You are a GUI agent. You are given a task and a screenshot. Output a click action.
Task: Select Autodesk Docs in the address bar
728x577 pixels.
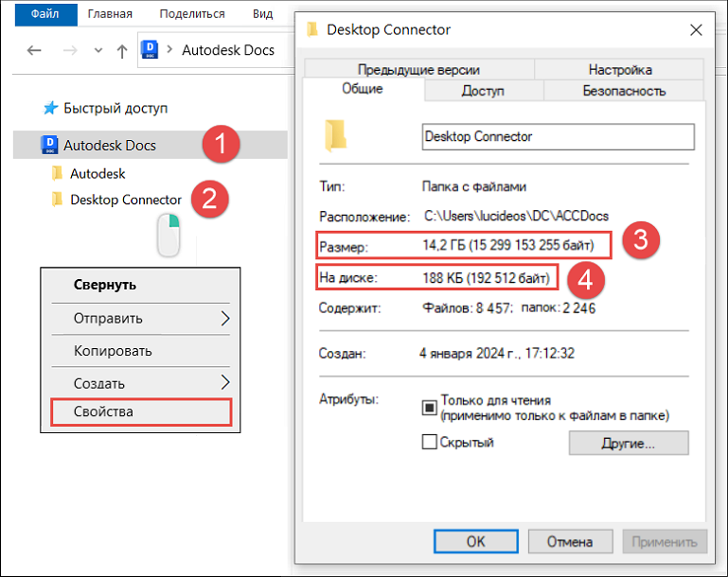pyautogui.click(x=228, y=50)
